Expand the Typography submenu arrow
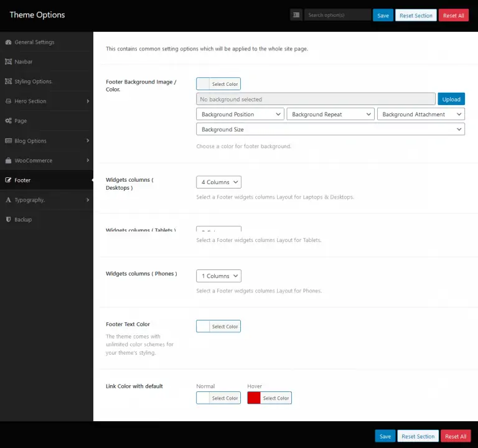This screenshot has height=448, width=478. (88, 200)
